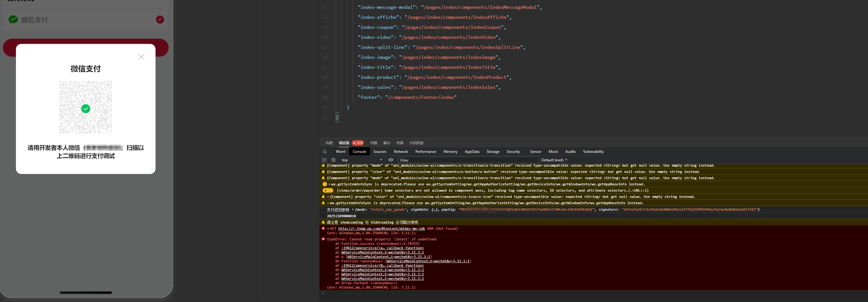Open the Default levels dropdown
Screen dimensions: 868x302
click(554, 160)
